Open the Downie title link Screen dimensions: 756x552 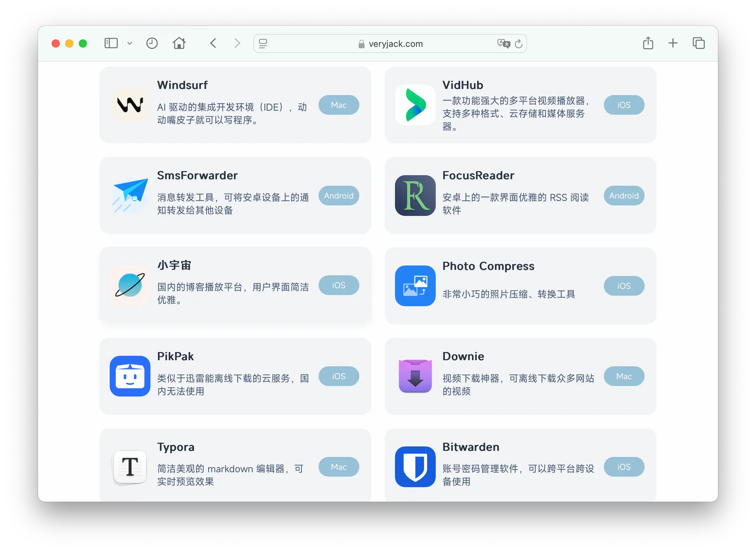click(x=463, y=356)
